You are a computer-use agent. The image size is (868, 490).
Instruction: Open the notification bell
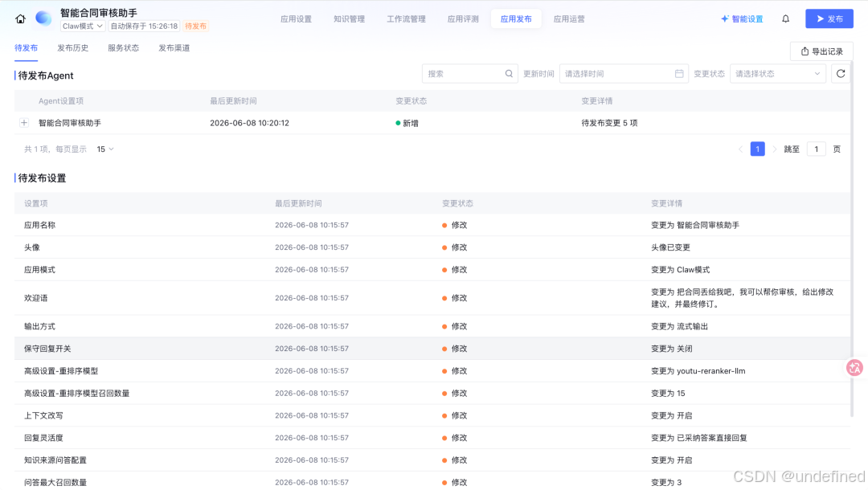click(785, 18)
